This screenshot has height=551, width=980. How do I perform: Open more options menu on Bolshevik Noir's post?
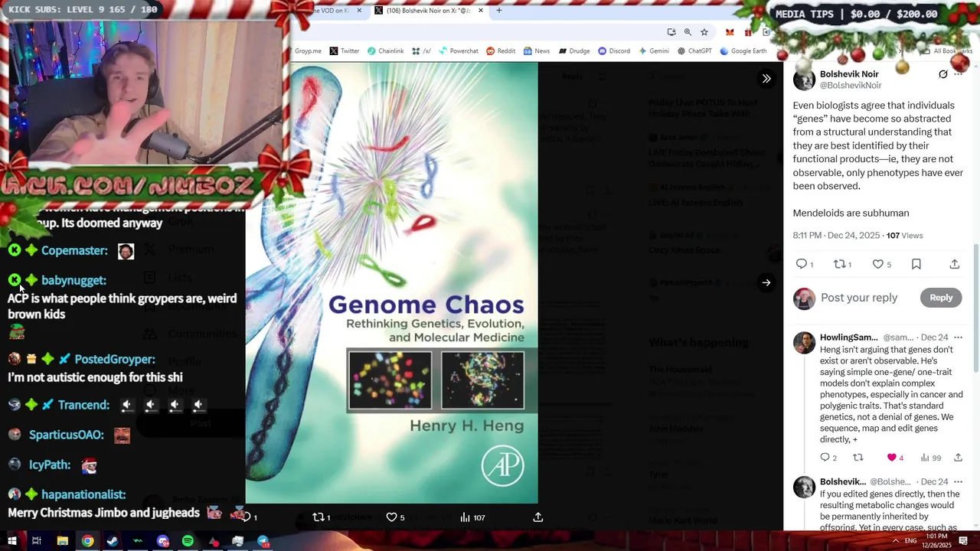[x=958, y=74]
